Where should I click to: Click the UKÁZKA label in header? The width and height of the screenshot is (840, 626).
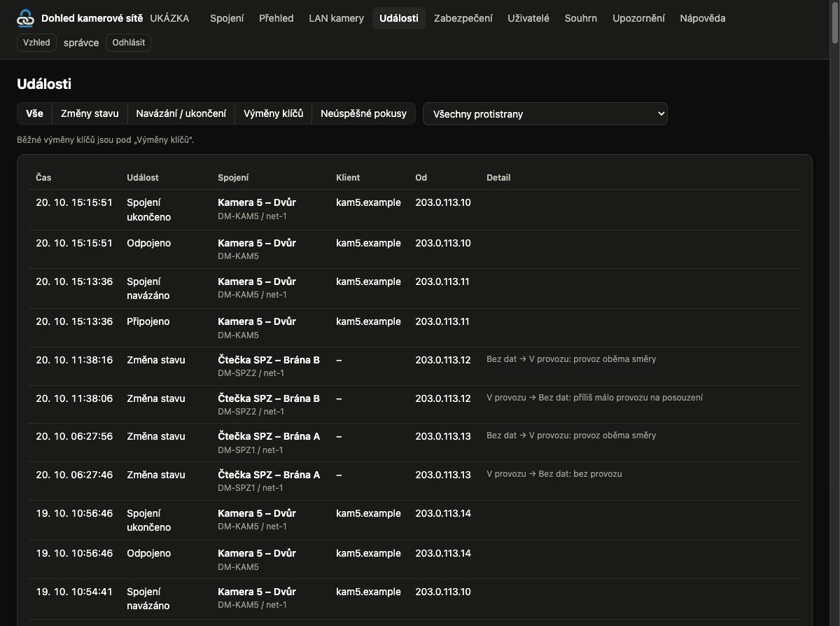(x=169, y=18)
